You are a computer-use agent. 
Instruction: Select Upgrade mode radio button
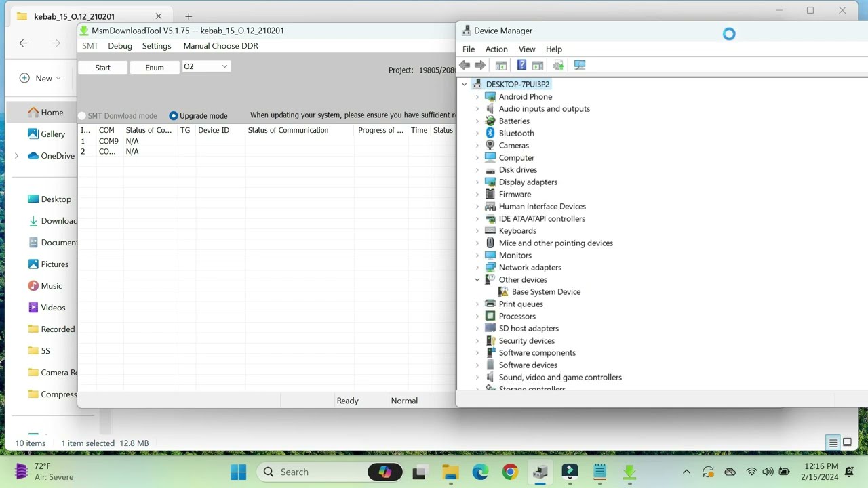(x=174, y=116)
